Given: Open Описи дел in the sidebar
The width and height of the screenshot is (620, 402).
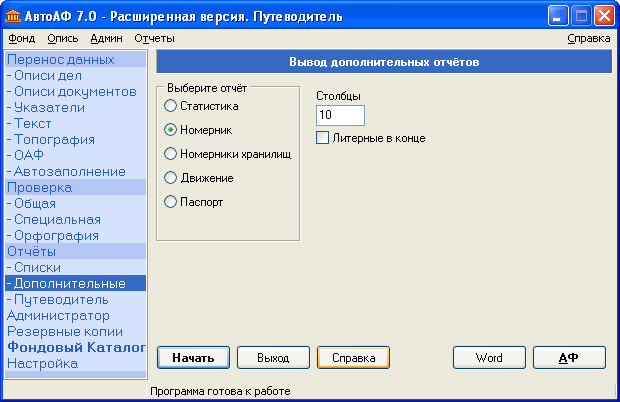Looking at the screenshot, I should pyautogui.click(x=76, y=75).
